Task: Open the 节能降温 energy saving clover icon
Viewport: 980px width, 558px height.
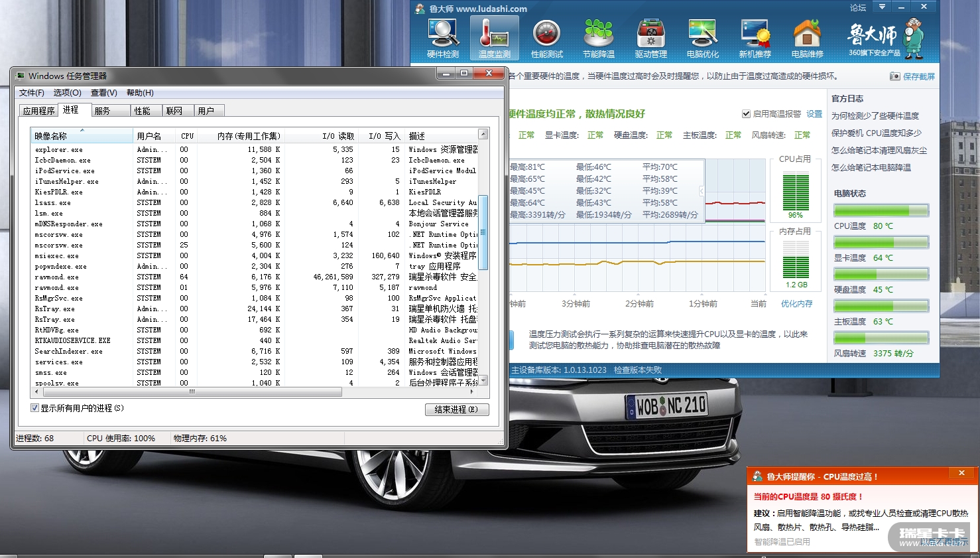Action: click(599, 38)
